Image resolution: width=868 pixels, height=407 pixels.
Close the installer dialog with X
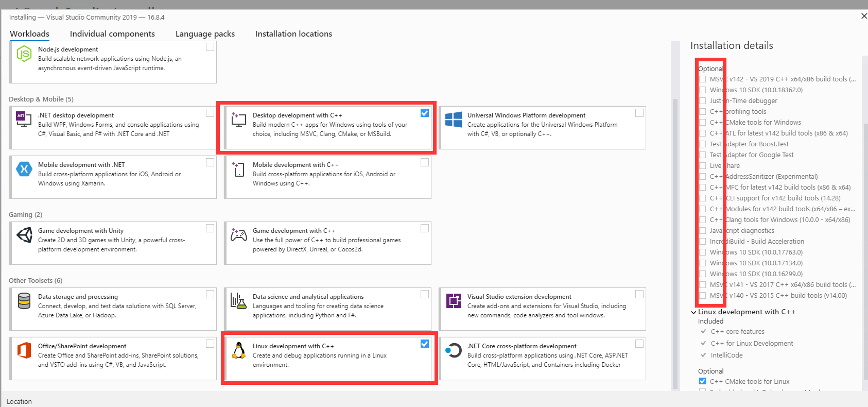point(863,16)
